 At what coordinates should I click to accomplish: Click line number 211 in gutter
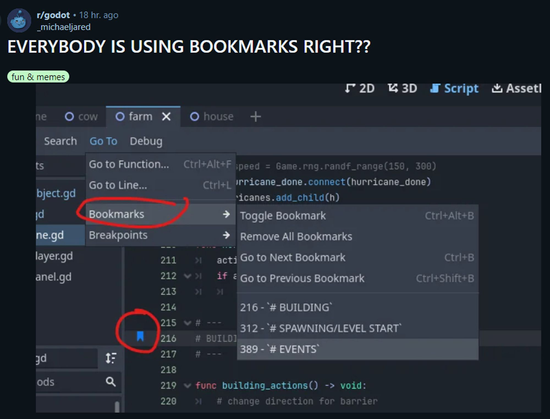tap(168, 260)
